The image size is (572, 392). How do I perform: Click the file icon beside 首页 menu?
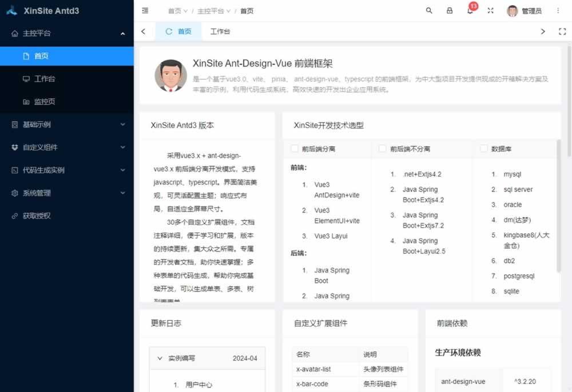coord(26,56)
